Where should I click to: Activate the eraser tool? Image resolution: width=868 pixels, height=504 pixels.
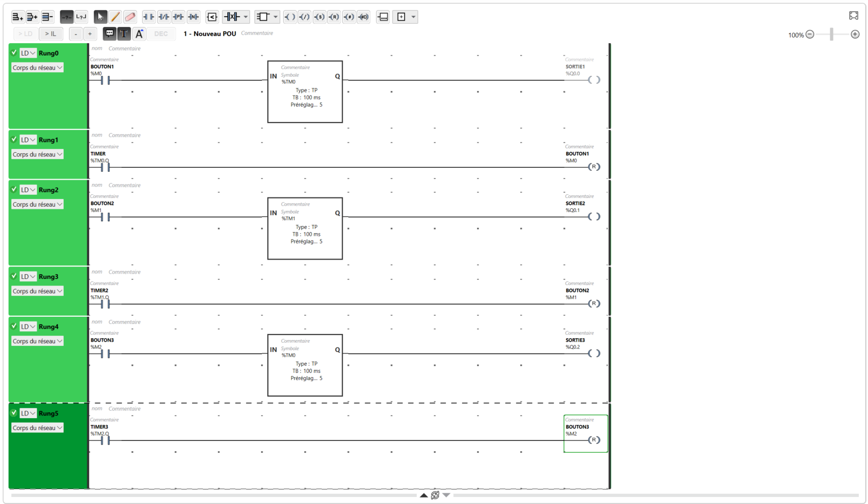[130, 17]
